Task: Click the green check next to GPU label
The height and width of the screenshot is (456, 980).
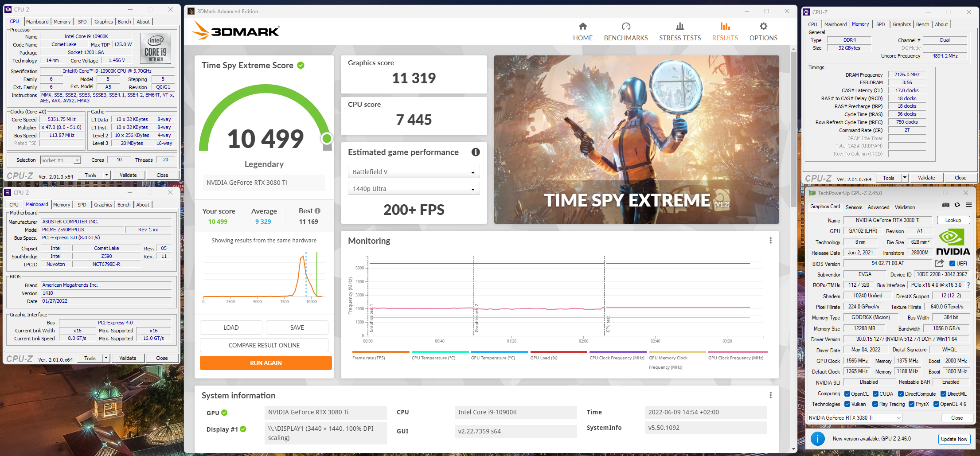Action: (224, 413)
